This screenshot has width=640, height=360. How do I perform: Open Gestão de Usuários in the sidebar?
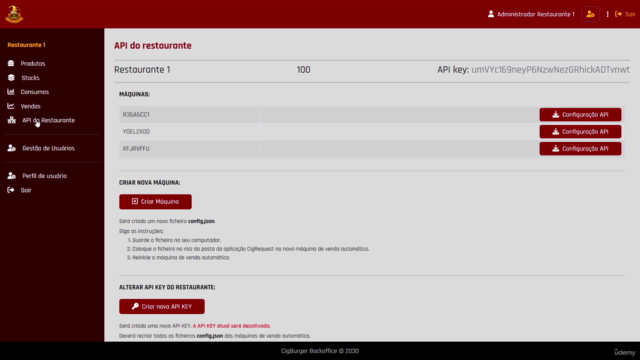pyautogui.click(x=48, y=149)
